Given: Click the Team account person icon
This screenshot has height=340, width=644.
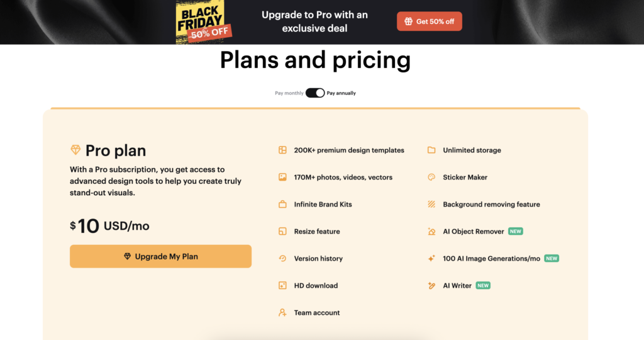Looking at the screenshot, I should 282,313.
